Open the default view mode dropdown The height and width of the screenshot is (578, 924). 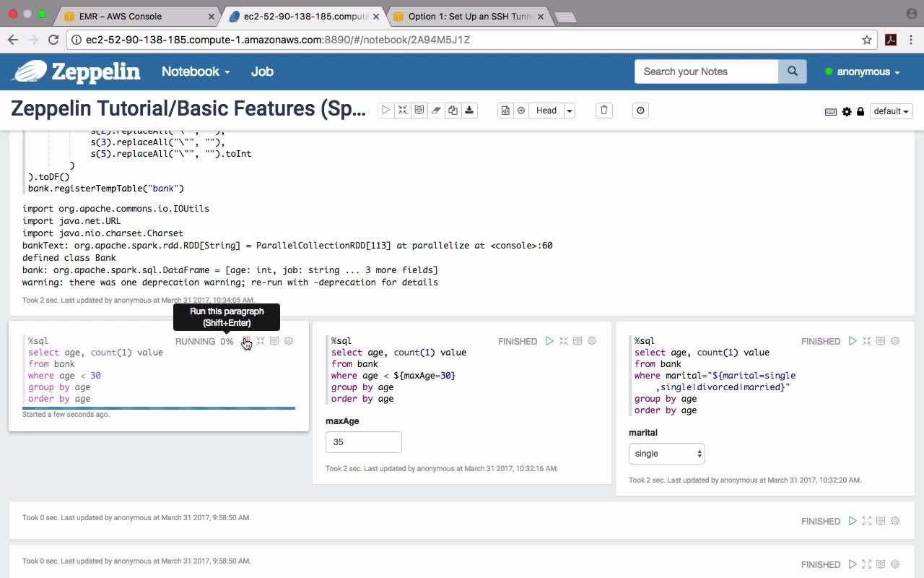click(892, 111)
